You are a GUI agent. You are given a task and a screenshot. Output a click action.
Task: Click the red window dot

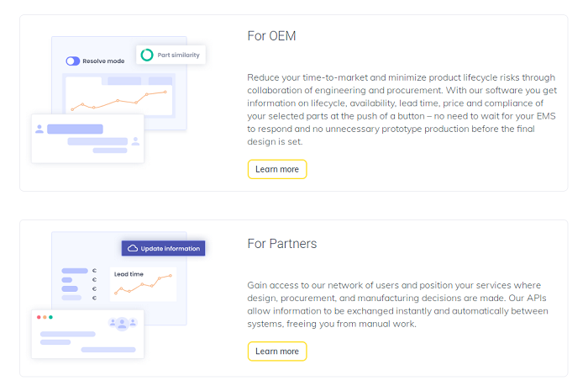pyautogui.click(x=39, y=318)
